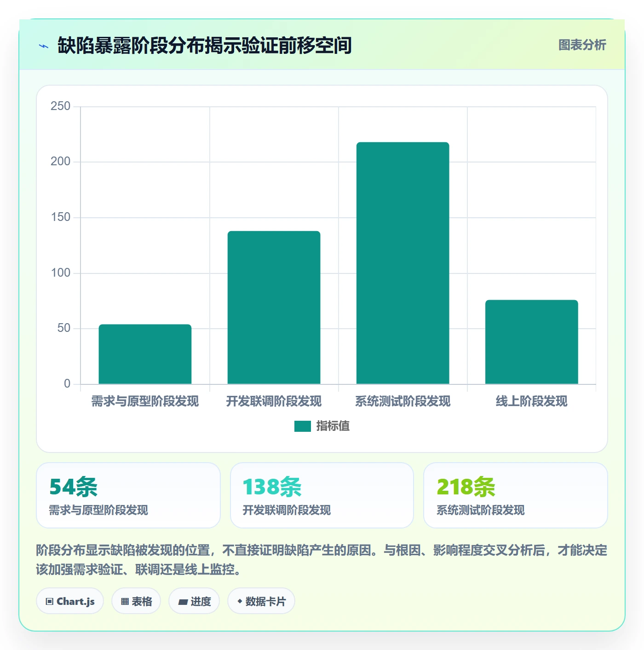The image size is (644, 650).
Task: Select the 线上阶段发现 bar in the chart
Action: pyautogui.click(x=531, y=342)
